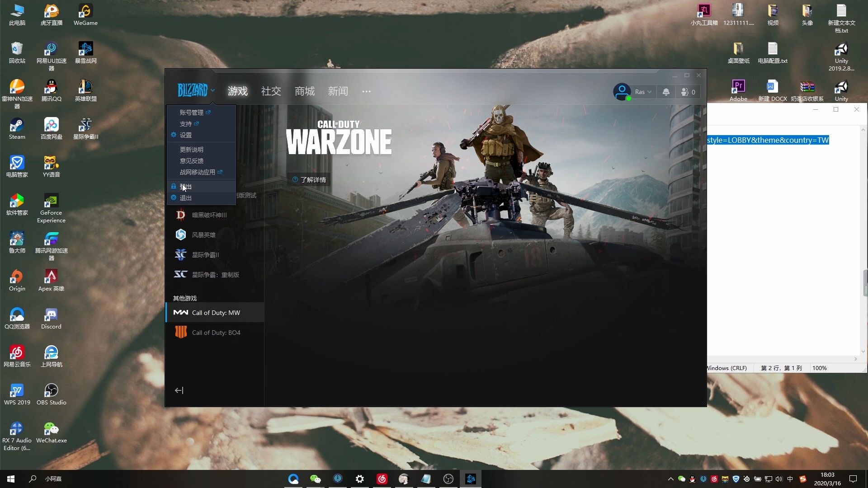This screenshot has height=488, width=868.
Task: Open 腾讯QQ desktop icon
Action: click(x=52, y=90)
